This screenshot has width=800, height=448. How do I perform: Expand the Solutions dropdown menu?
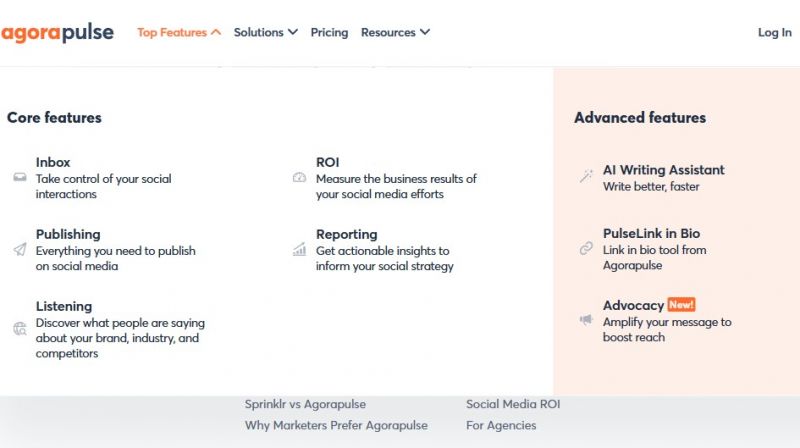[x=265, y=32]
